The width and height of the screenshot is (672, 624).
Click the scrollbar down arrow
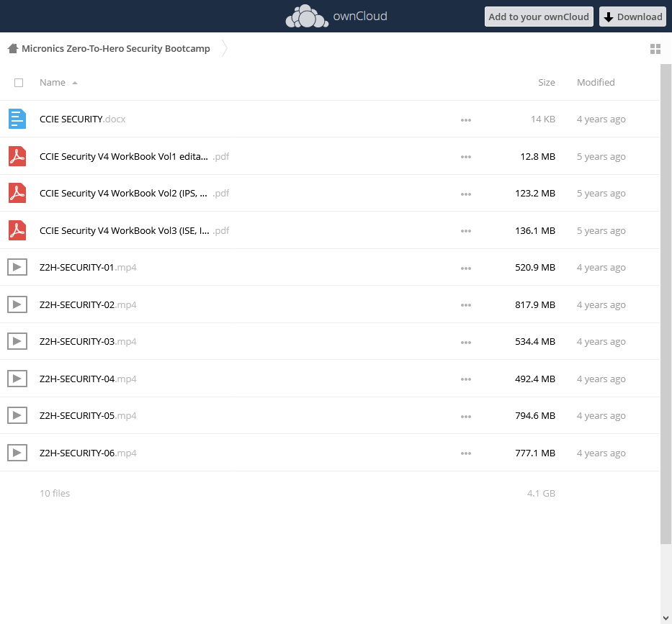[x=666, y=618]
